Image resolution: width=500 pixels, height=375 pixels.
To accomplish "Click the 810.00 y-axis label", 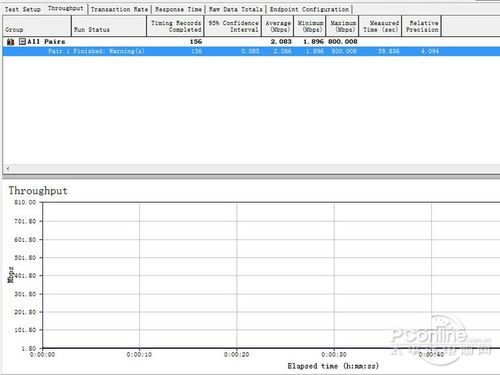I will pyautogui.click(x=25, y=202).
